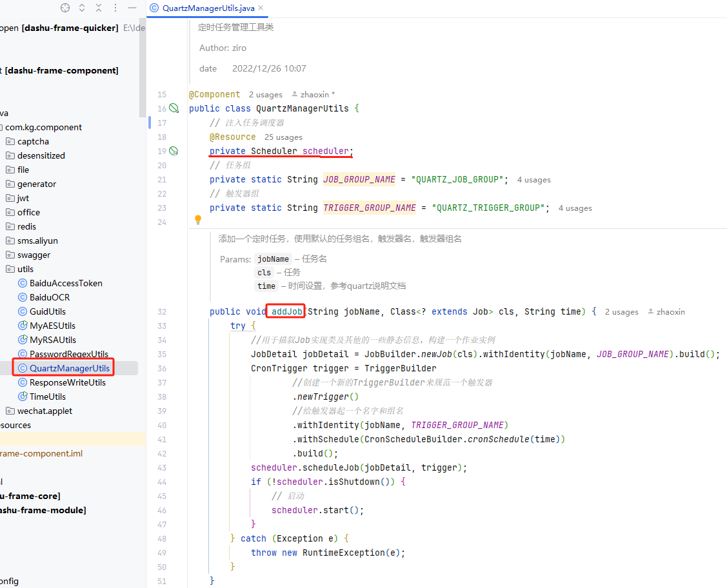This screenshot has width=727, height=588.
Task: Select the redis package folder
Action: point(26,226)
